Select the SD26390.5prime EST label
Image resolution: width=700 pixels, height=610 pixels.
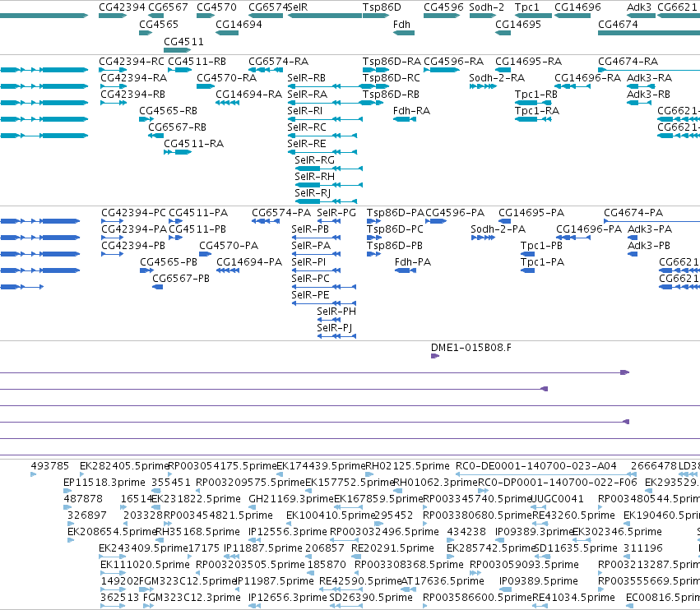pos(371,598)
